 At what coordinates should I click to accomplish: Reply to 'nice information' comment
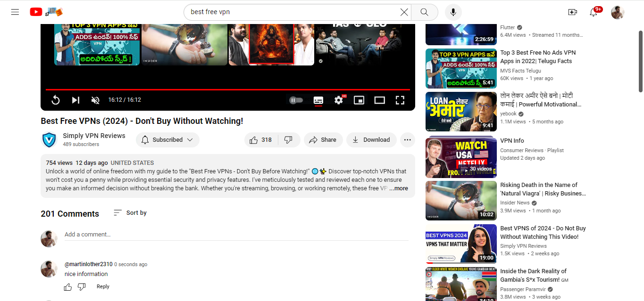(103, 286)
